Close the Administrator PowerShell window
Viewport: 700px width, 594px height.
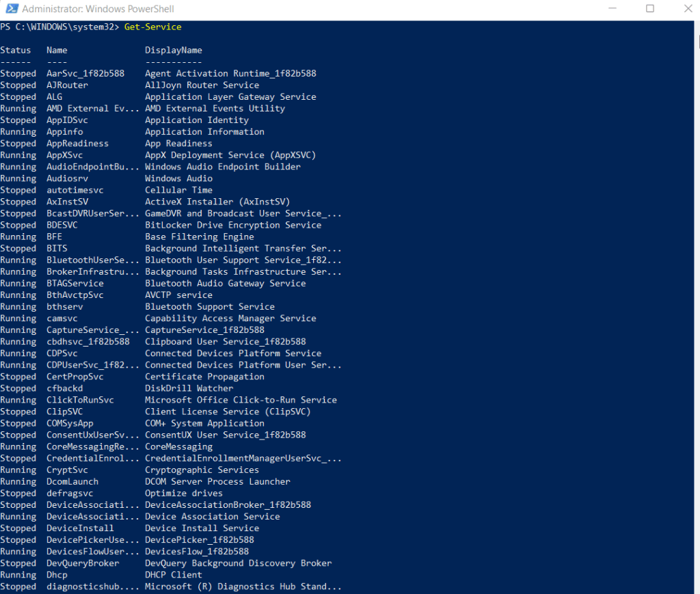tap(688, 8)
